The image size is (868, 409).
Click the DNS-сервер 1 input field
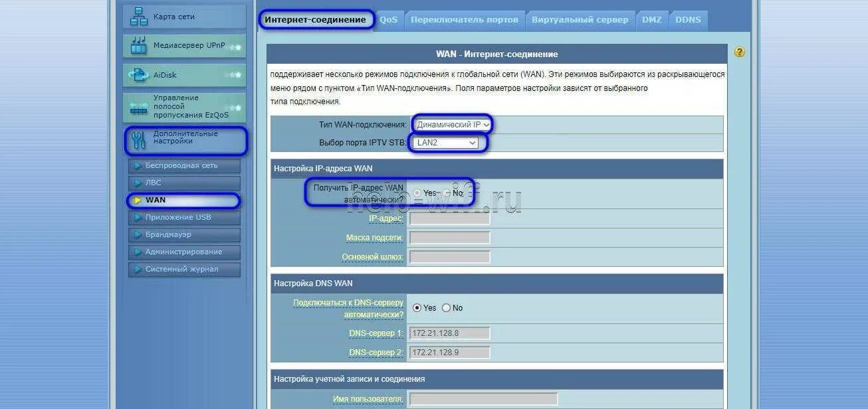click(x=449, y=333)
